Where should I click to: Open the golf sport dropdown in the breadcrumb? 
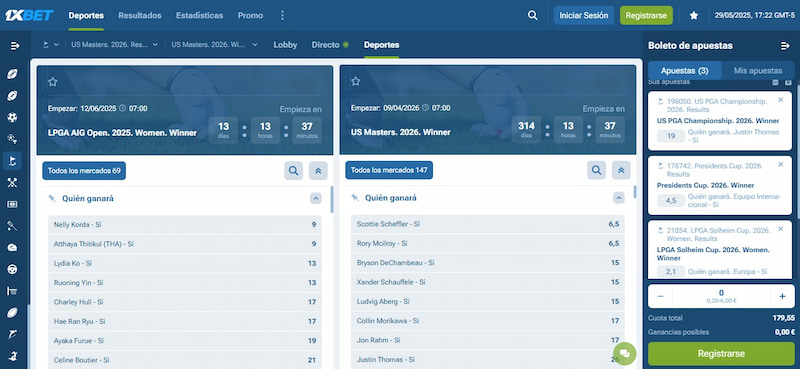click(x=51, y=45)
